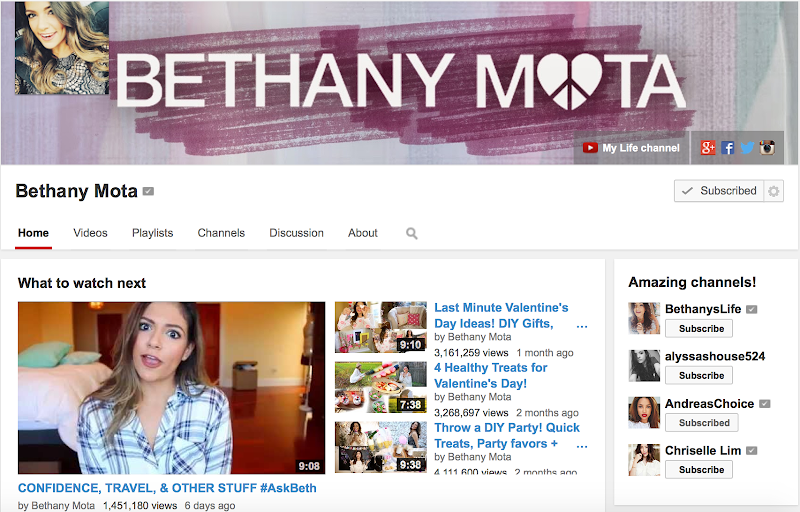Click verified badge next to Bethany Mota
The width and height of the screenshot is (800, 512).
148,191
